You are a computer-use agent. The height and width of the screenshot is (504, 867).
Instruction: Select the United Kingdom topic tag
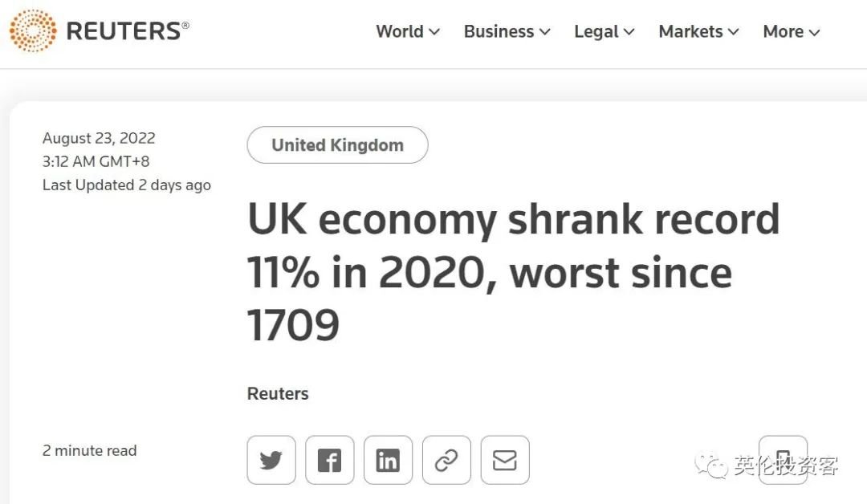tap(337, 144)
